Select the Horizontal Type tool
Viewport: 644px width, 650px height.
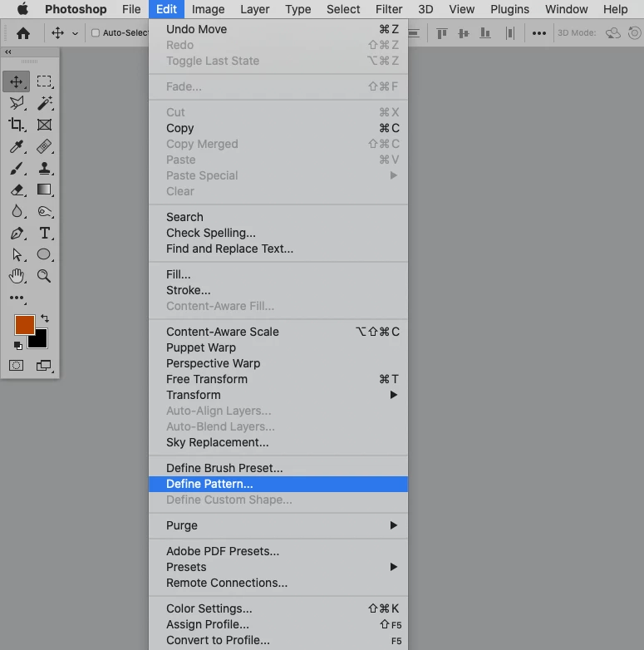pyautogui.click(x=44, y=233)
